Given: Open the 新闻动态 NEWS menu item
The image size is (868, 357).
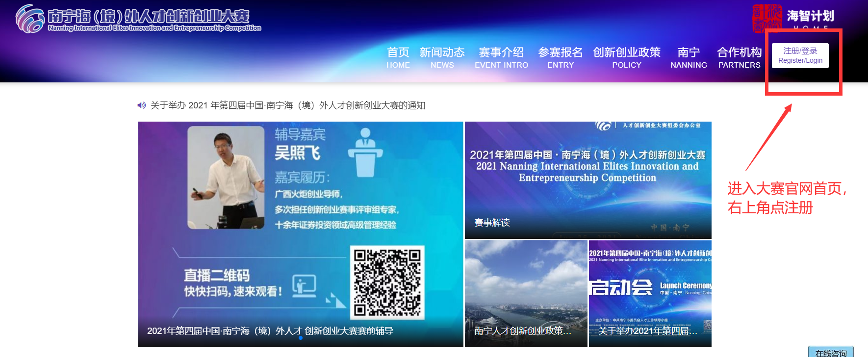Looking at the screenshot, I should [x=442, y=57].
